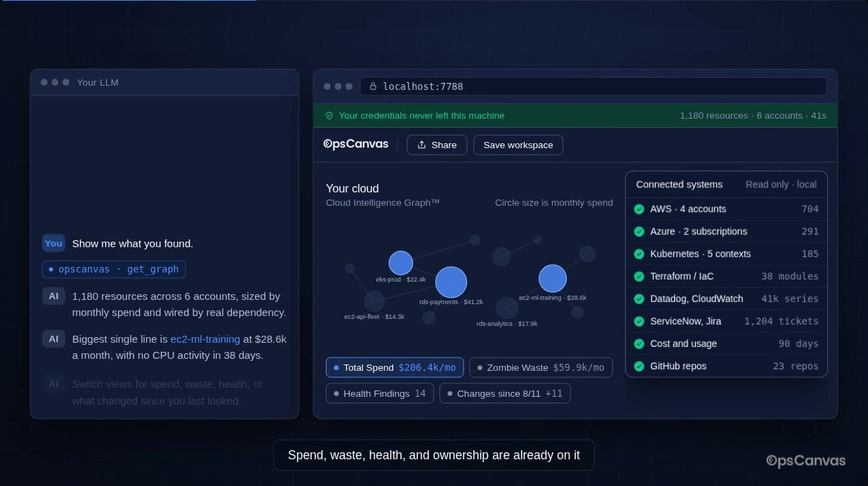
Task: Click the Your credentials never left this machine text
Action: pyautogui.click(x=421, y=115)
